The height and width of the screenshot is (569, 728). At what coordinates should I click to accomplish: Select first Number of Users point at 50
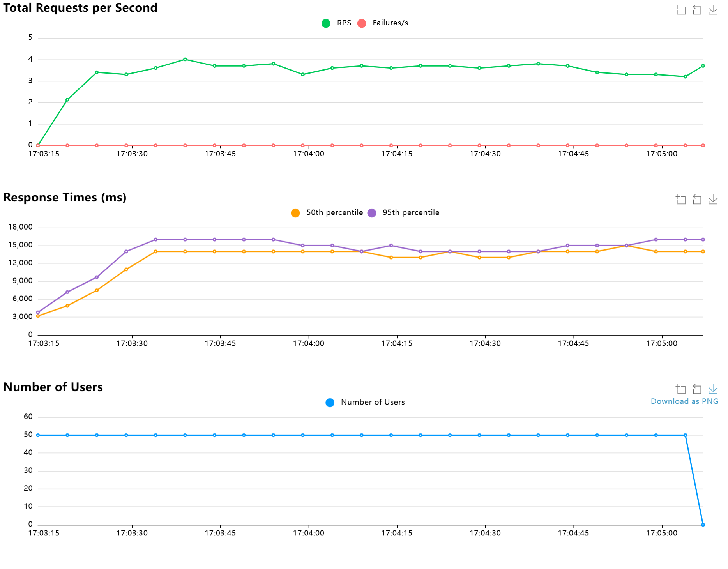pyautogui.click(x=38, y=435)
